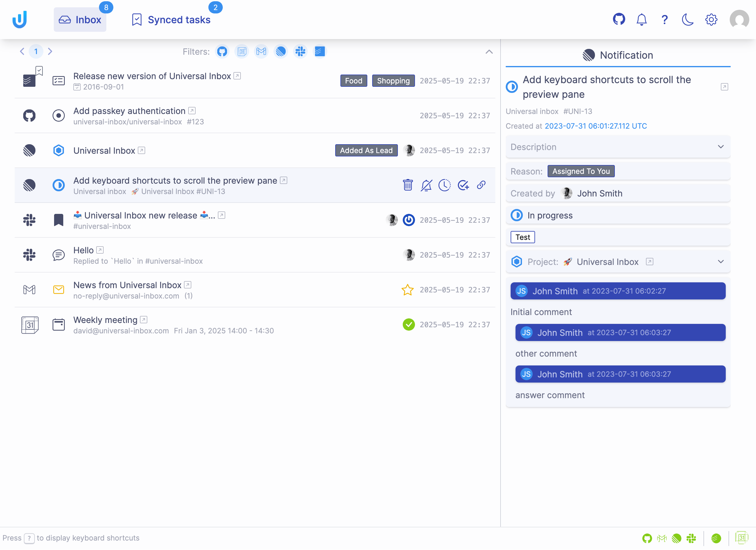The height and width of the screenshot is (550, 756).
Task: Toggle the GitHub filter
Action: tap(222, 51)
